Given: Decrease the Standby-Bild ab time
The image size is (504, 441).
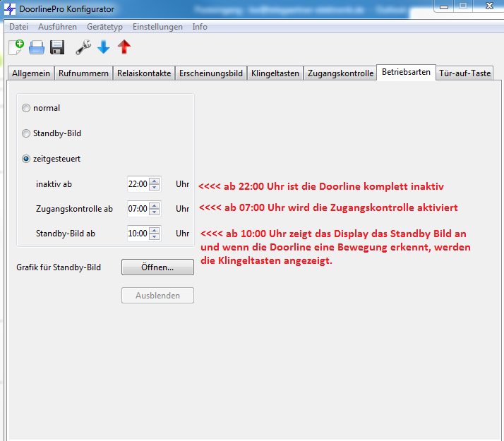Looking at the screenshot, I should (155, 236).
